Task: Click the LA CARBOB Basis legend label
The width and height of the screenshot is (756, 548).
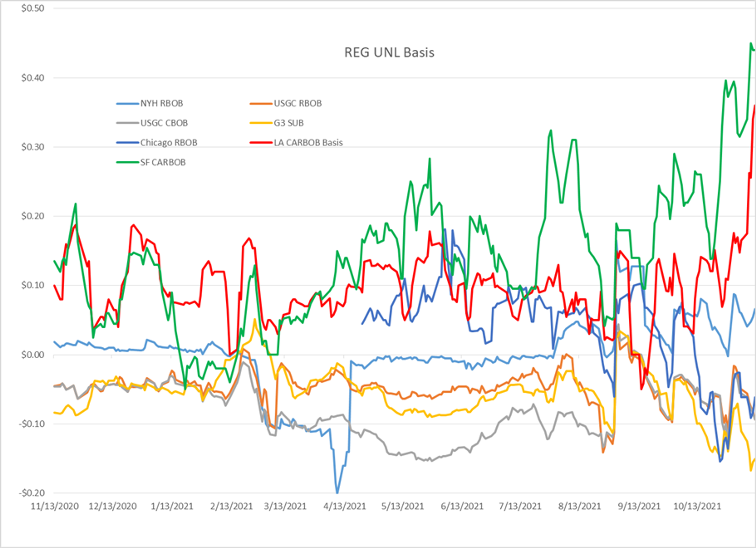Action: (308, 143)
